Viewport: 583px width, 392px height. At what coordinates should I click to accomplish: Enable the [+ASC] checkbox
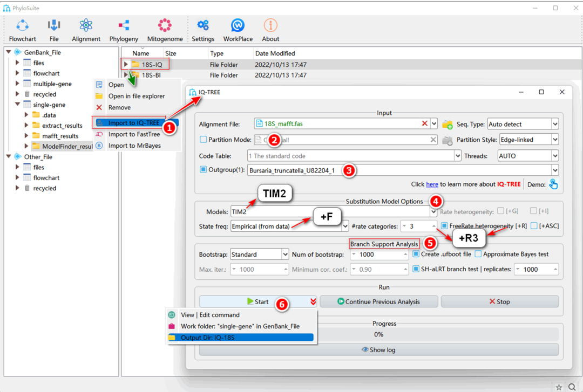534,225
